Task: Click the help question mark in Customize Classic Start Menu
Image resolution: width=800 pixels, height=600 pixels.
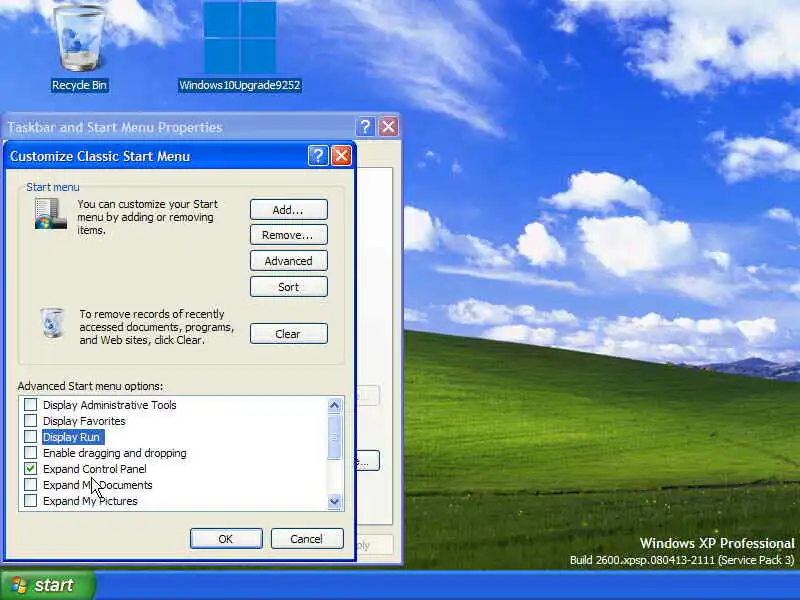Action: (x=318, y=156)
